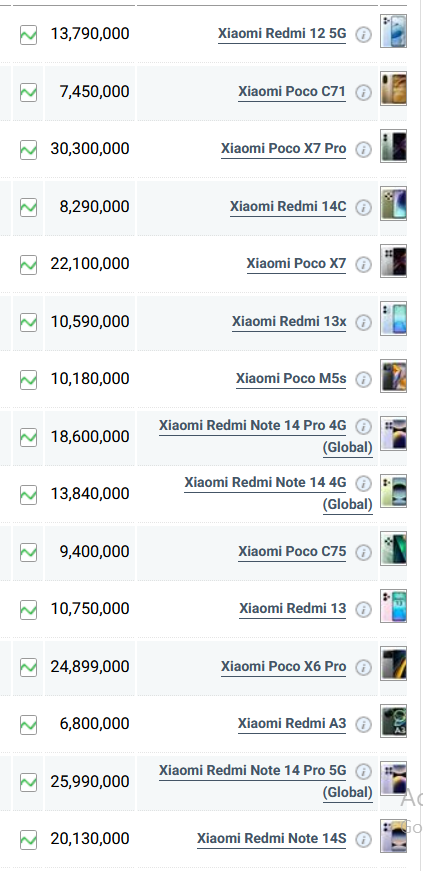423x871 pixels.
Task: Click info icon beside Xiaomi Poco C75
Action: pos(364,552)
